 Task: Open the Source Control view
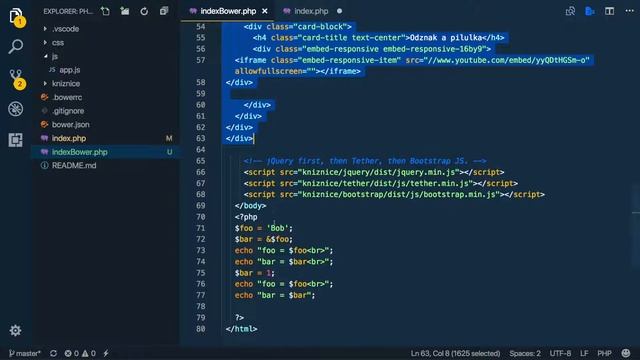click(16, 78)
